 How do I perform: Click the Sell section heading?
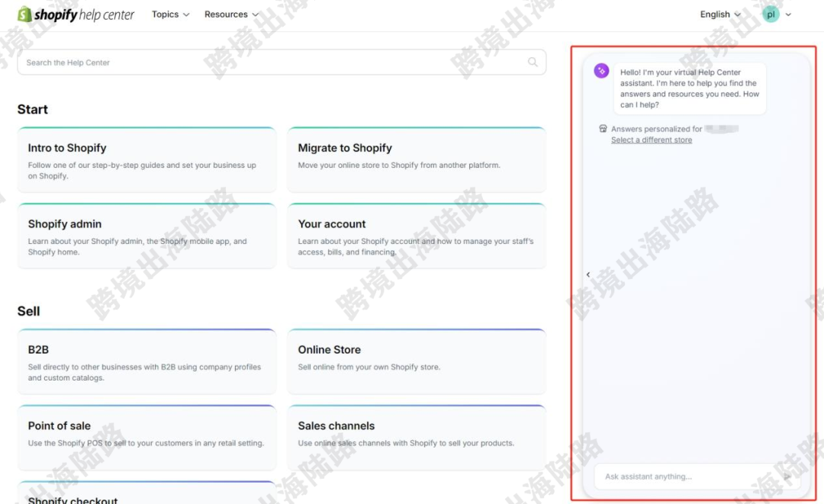tap(28, 311)
